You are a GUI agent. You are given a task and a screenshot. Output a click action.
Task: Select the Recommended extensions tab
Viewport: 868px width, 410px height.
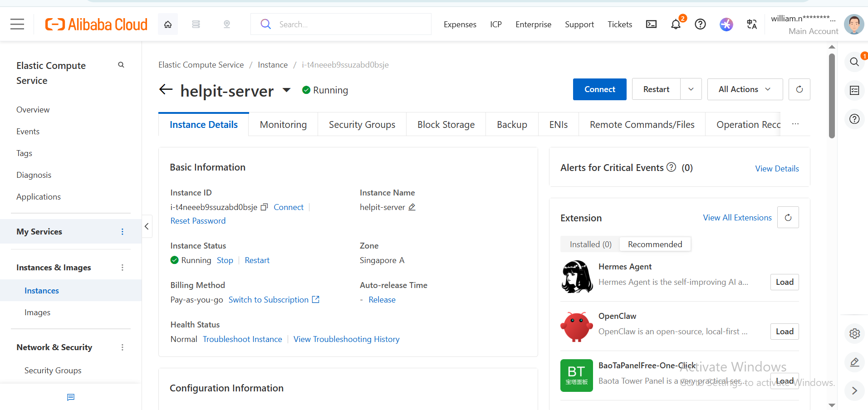[655, 244]
